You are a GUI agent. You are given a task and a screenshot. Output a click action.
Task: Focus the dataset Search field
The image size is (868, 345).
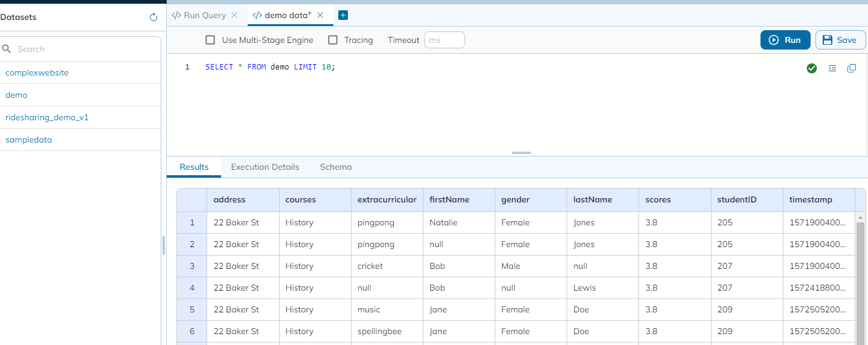click(x=85, y=49)
